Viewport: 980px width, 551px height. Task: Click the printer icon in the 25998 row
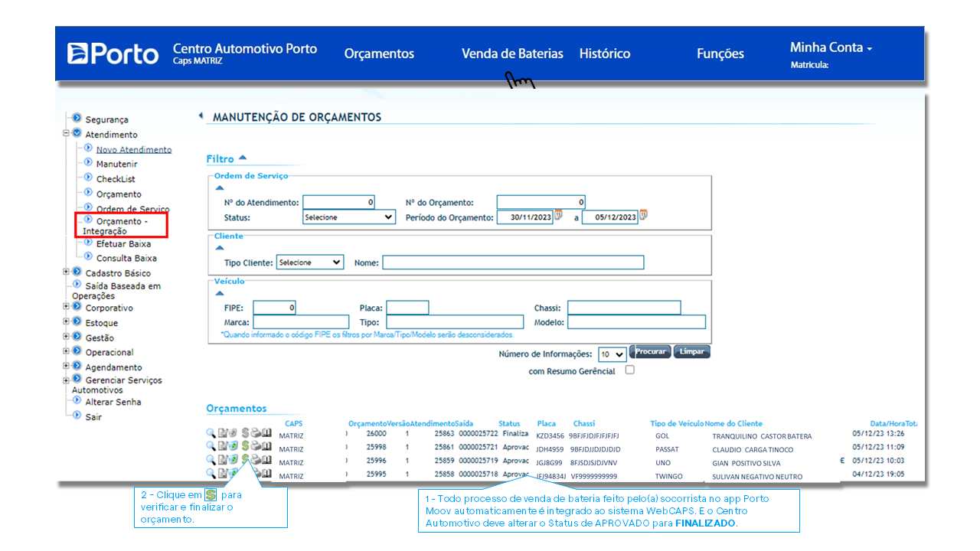(256, 445)
